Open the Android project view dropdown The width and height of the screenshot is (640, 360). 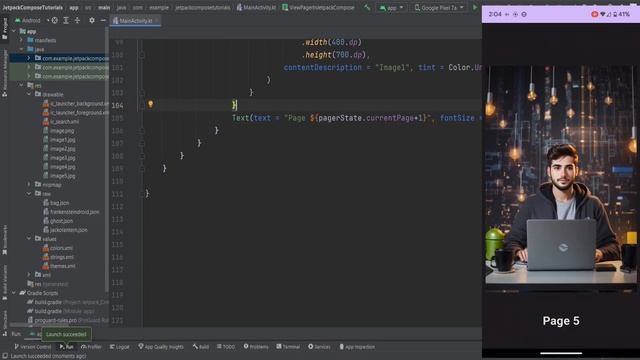[x=30, y=20]
